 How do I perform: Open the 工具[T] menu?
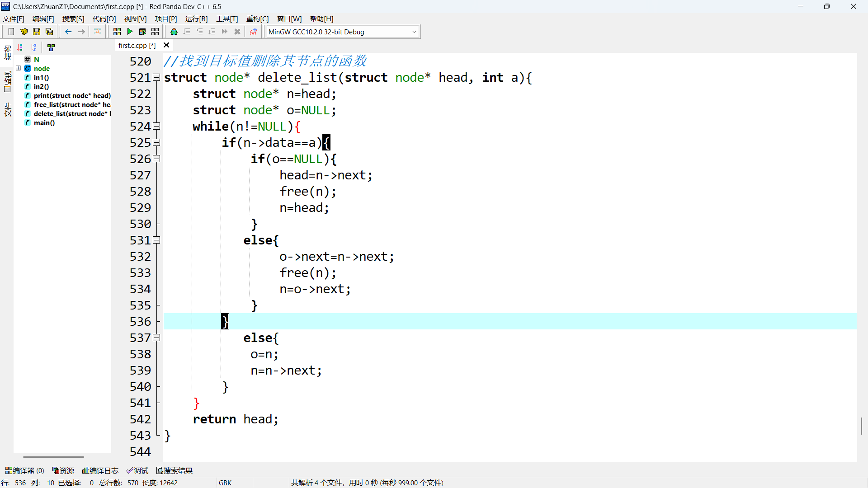[226, 19]
